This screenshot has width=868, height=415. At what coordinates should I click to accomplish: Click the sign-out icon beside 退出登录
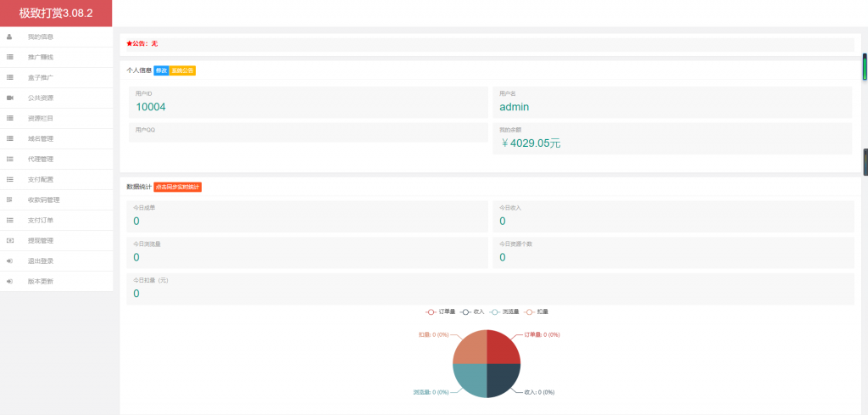9,261
